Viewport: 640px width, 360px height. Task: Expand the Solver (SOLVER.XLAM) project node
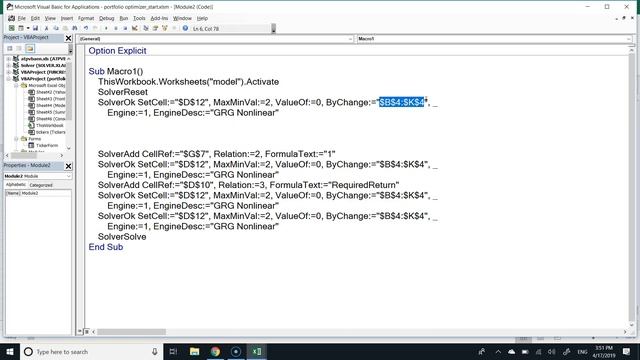click(x=8, y=65)
